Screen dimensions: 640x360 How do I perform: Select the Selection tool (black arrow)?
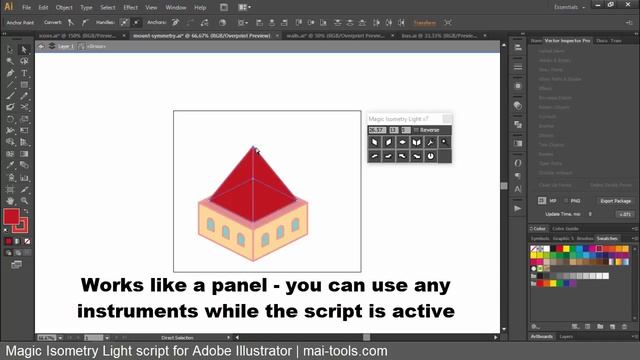[10, 50]
